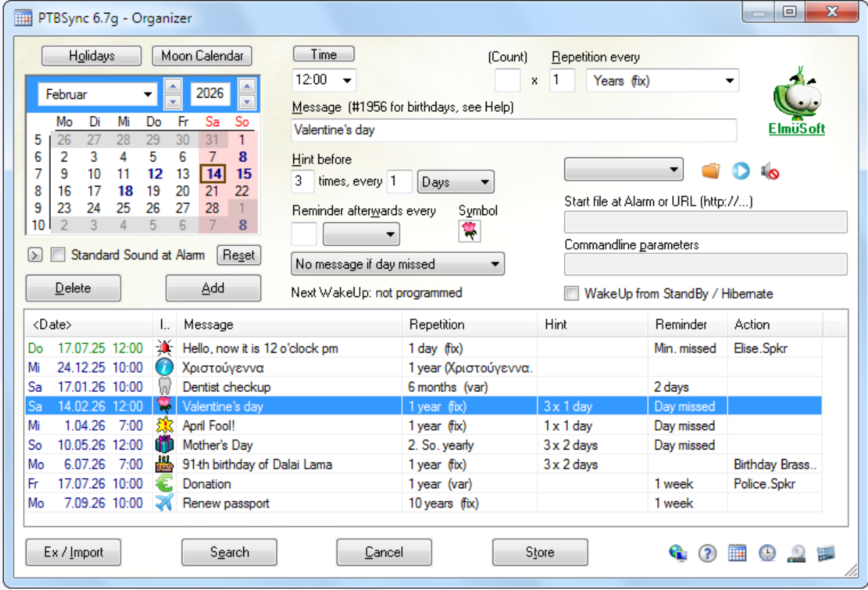Mute the alarm sound
Screen dimensions: 868x590
[772, 171]
